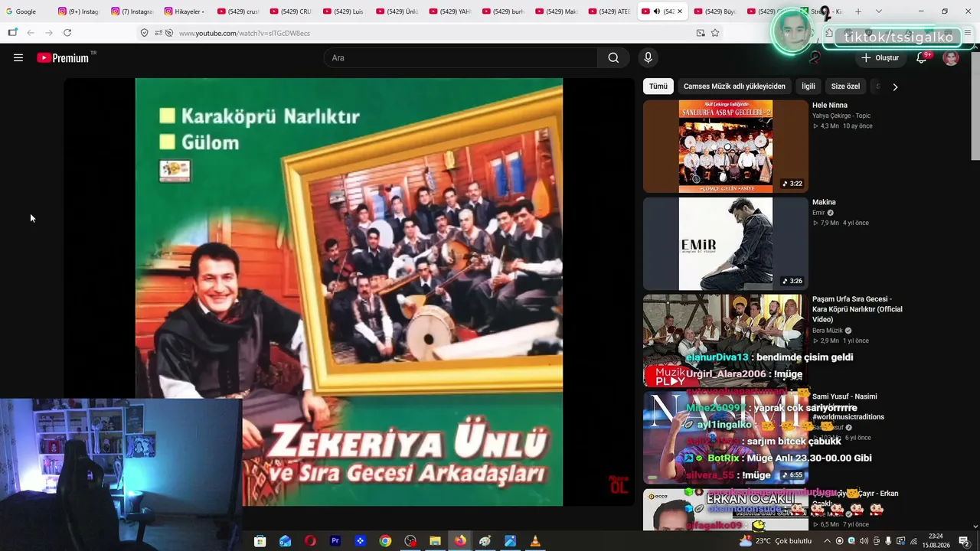The height and width of the screenshot is (551, 980).
Task: Open VLC media player from the taskbar
Action: pyautogui.click(x=535, y=541)
